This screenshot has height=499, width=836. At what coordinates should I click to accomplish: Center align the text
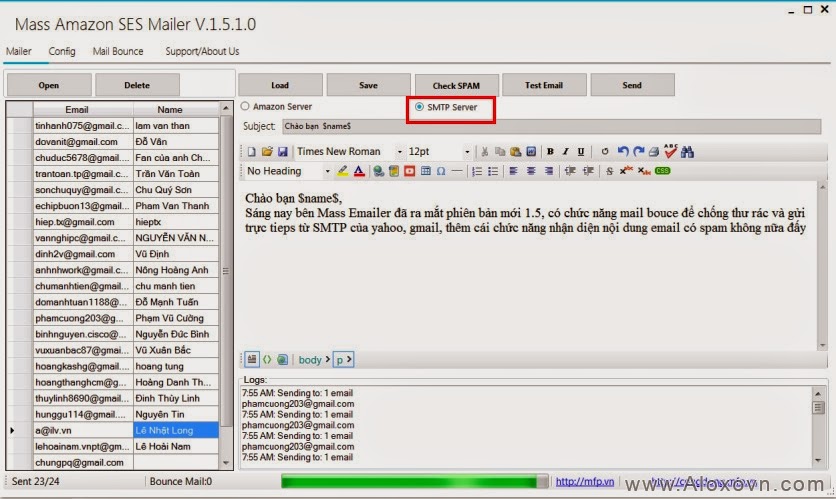point(530,171)
